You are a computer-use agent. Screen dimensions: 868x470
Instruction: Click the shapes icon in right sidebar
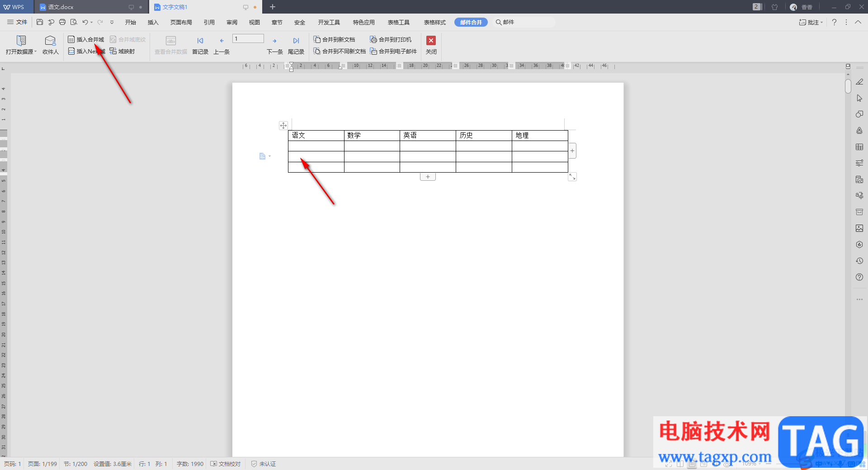click(x=859, y=114)
